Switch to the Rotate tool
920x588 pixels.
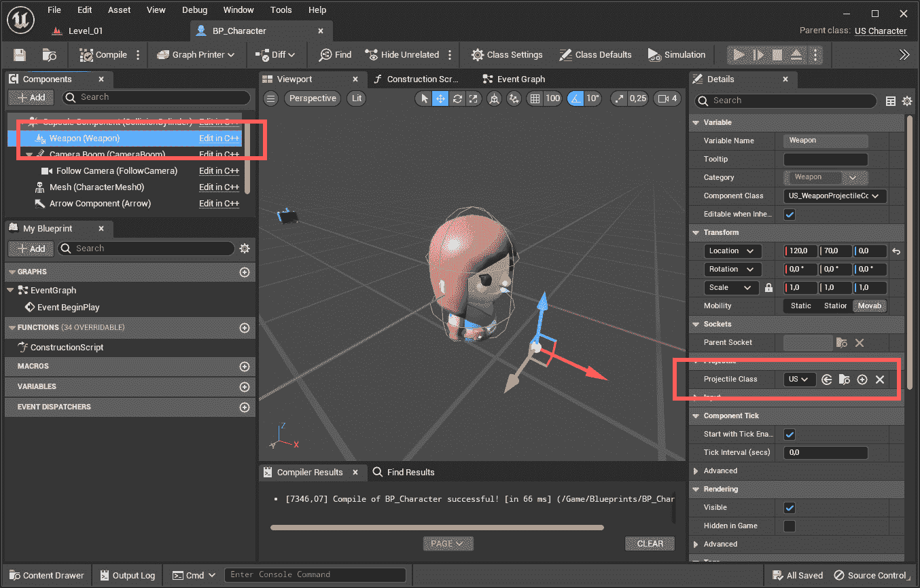click(457, 98)
